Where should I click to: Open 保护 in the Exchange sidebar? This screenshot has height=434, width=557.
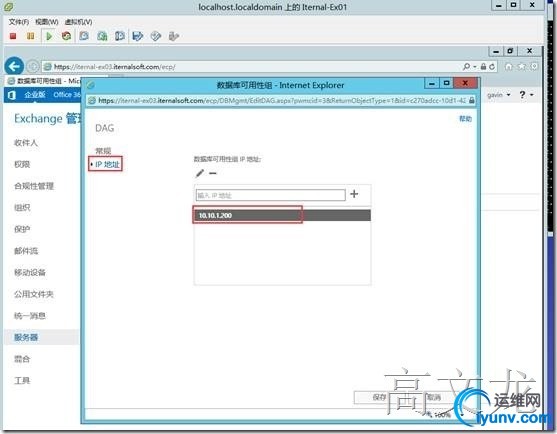tap(22, 229)
